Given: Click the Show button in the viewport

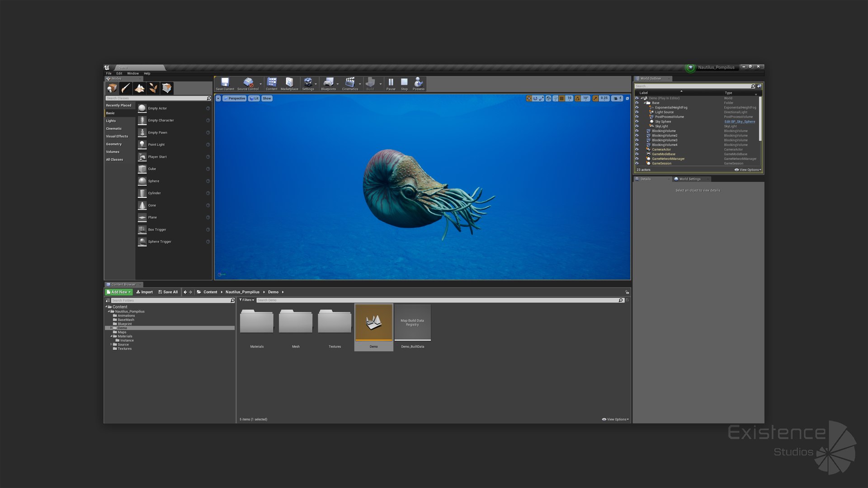Looking at the screenshot, I should [x=267, y=98].
